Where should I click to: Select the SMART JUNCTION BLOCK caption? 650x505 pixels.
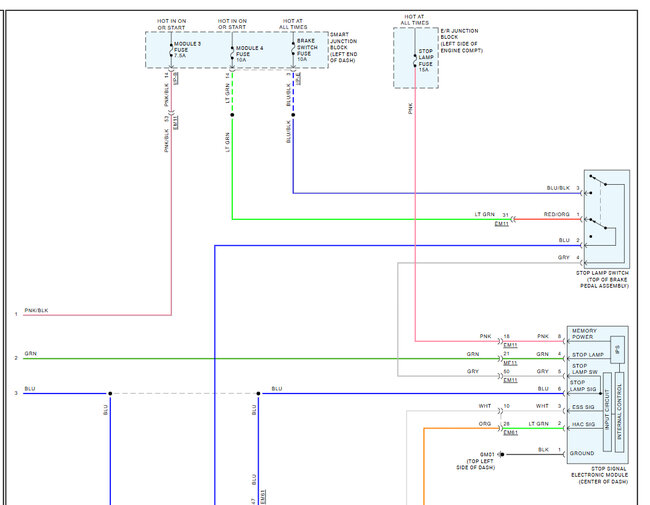click(x=343, y=47)
